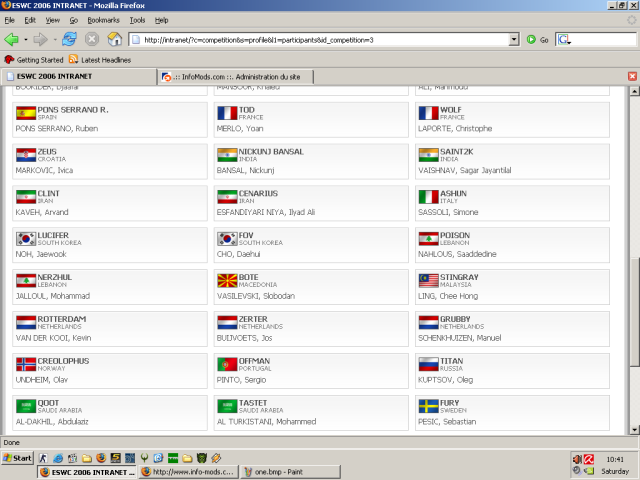Click the Sweden flag beside FURY
Image resolution: width=640 pixels, height=480 pixels.
429,407
